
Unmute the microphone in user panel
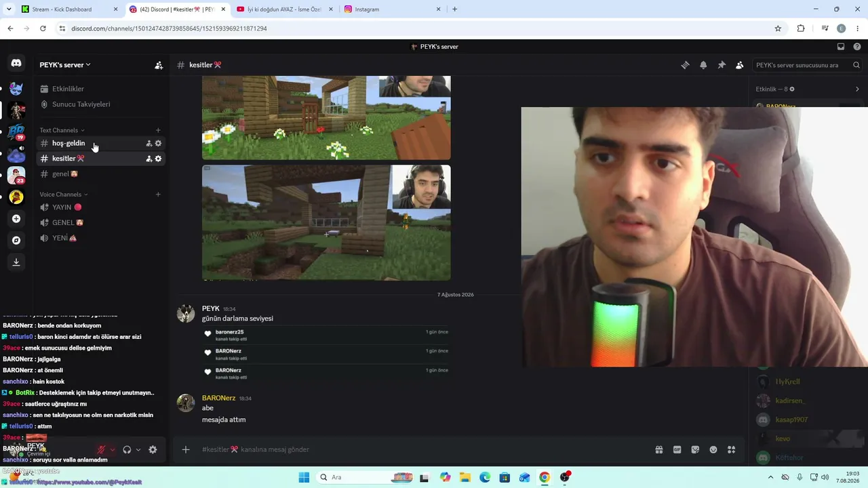102,449
